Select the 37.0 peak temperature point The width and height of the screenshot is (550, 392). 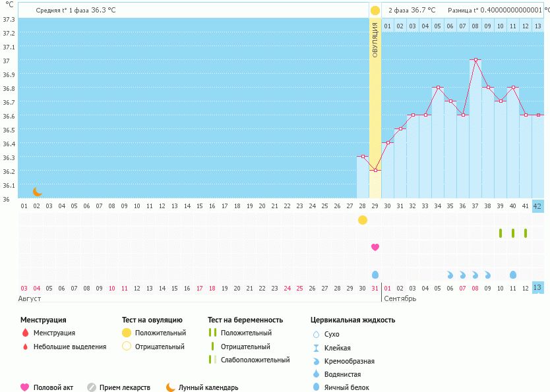coord(475,60)
